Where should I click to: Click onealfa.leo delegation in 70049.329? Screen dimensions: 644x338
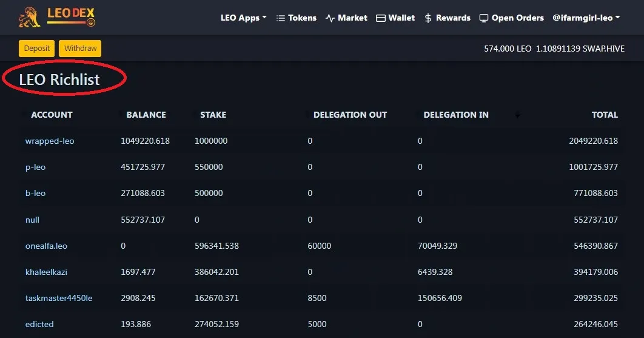[437, 246]
